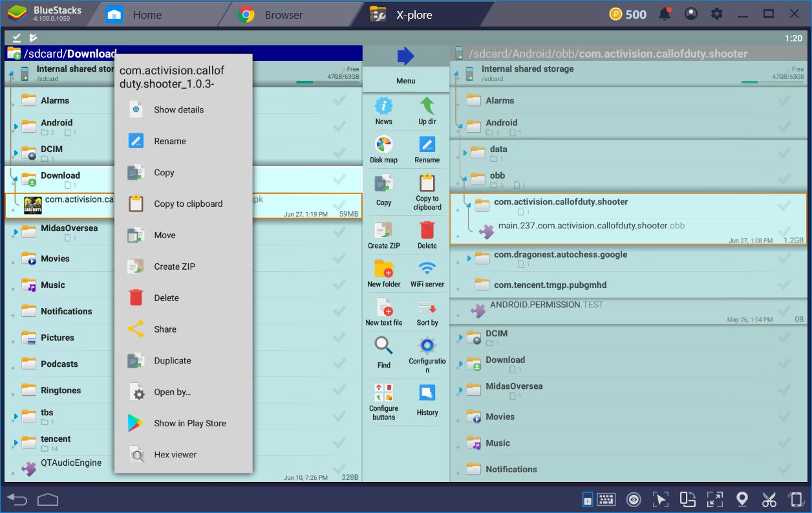Image resolution: width=812 pixels, height=513 pixels.
Task: Select Share in the context menu
Action: [x=184, y=329]
